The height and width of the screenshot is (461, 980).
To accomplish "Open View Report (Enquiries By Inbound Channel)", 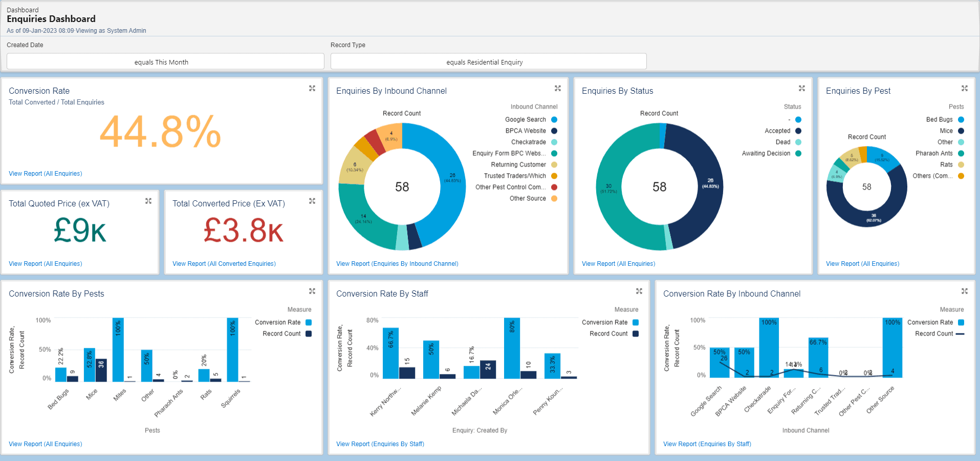I will [397, 264].
